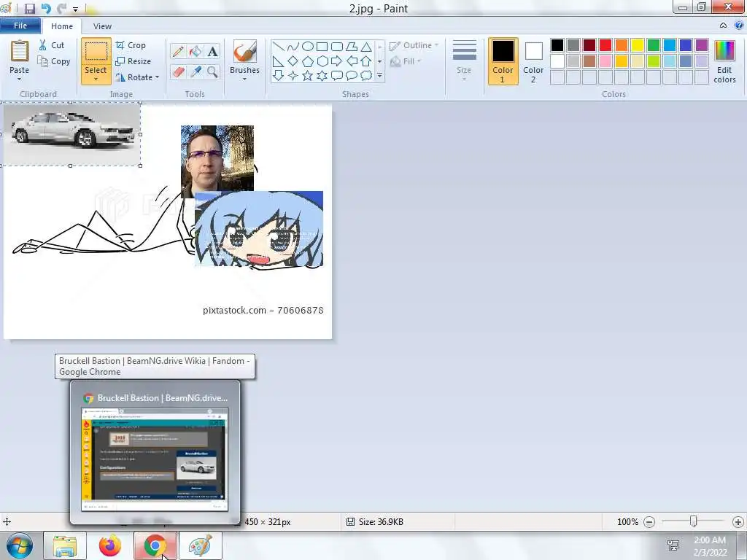Select the Magnifier tool
This screenshot has height=560, width=747.
(x=212, y=72)
